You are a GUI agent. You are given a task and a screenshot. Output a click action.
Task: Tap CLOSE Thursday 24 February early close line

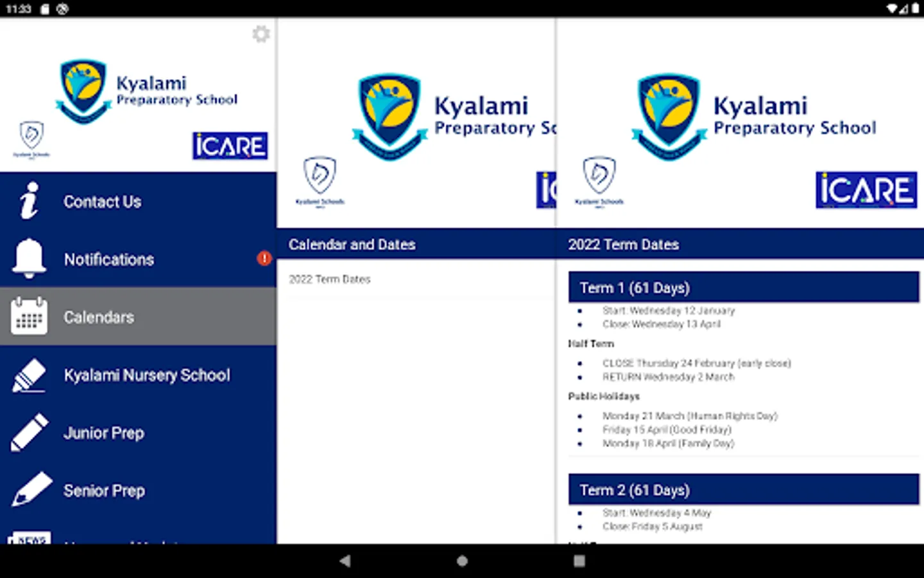click(x=697, y=363)
